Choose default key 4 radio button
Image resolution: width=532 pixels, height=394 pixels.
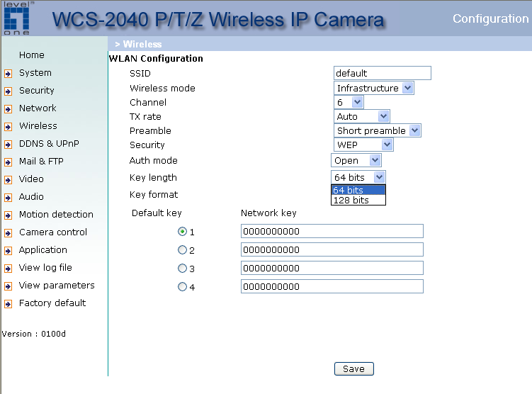tap(182, 287)
